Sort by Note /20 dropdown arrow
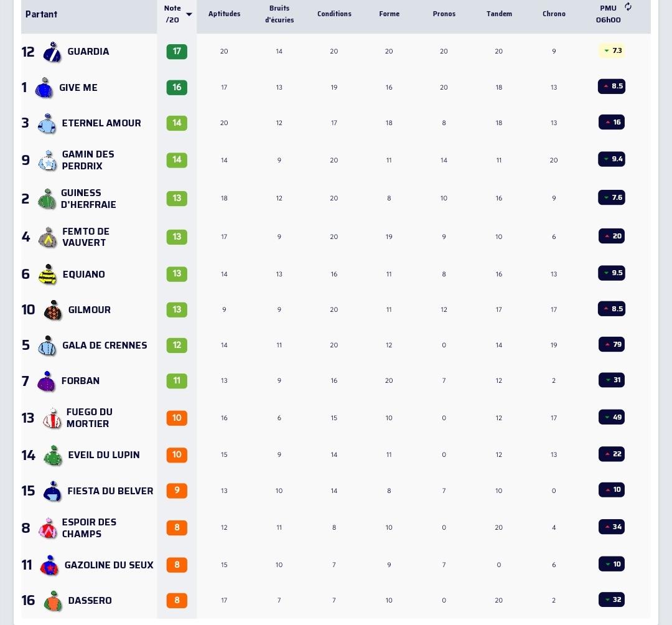672x625 pixels. point(189,14)
